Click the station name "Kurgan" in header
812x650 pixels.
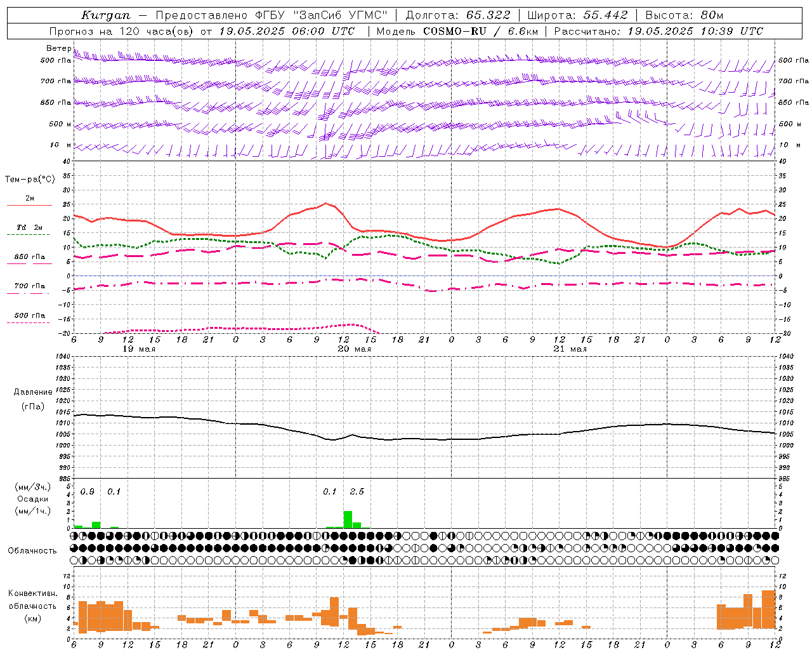point(106,15)
